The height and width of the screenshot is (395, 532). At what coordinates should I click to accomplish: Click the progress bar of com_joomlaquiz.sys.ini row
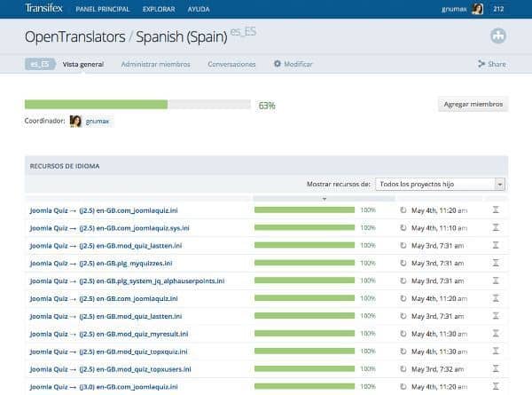pyautogui.click(x=304, y=227)
